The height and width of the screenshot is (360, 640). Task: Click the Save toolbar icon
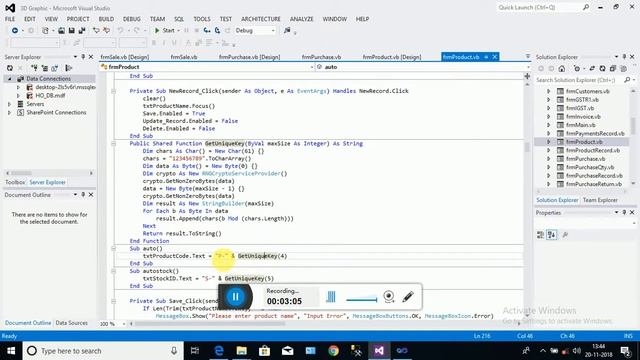[71, 31]
